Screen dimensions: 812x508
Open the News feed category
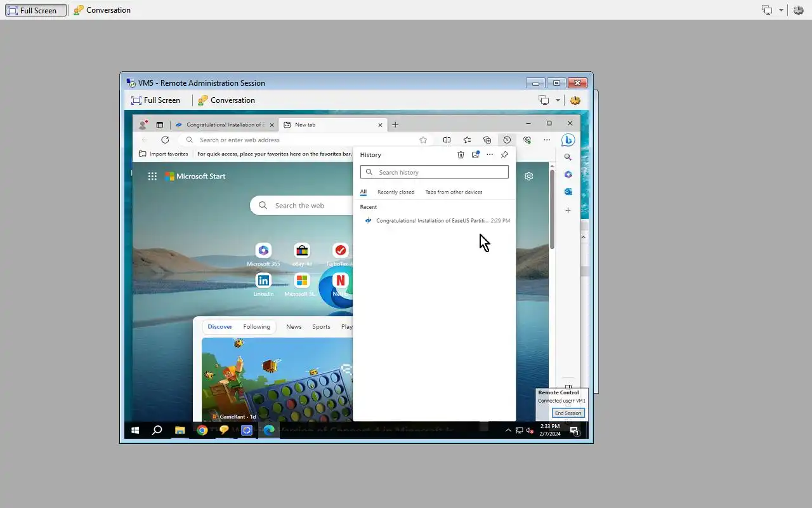[294, 327]
